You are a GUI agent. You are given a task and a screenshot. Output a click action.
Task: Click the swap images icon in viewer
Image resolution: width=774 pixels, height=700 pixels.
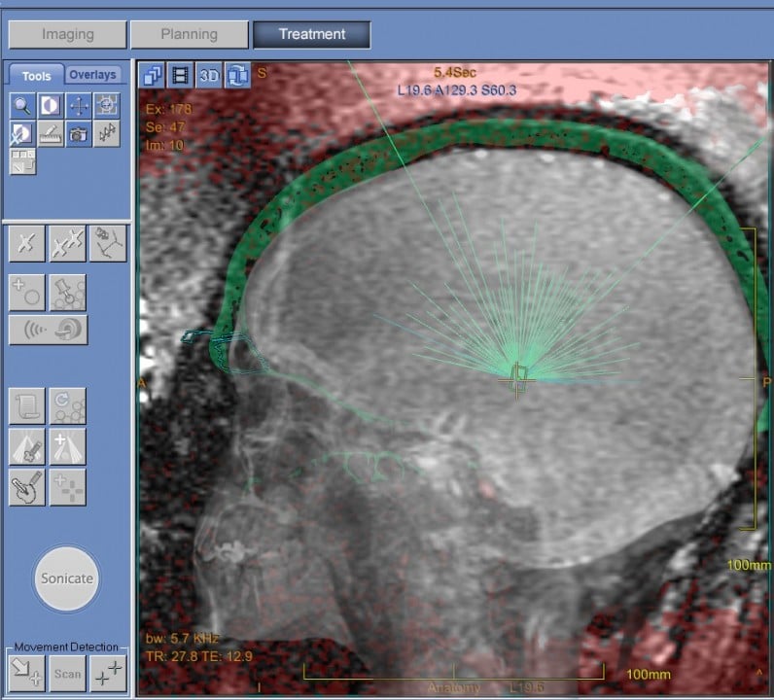[x=237, y=75]
